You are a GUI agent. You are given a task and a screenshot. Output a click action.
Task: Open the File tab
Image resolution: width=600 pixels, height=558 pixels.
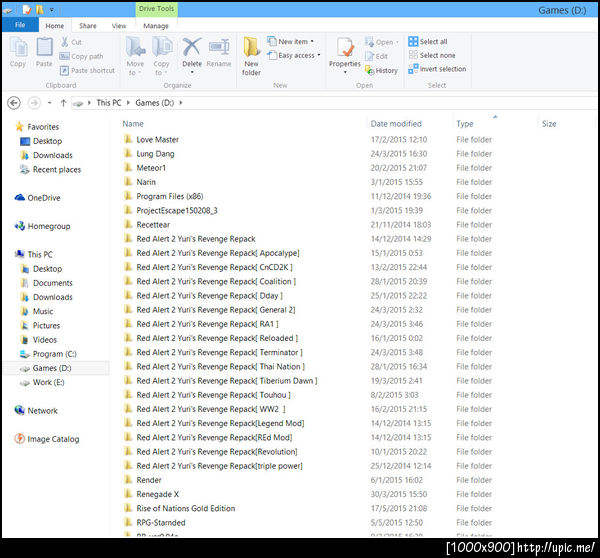pyautogui.click(x=20, y=25)
